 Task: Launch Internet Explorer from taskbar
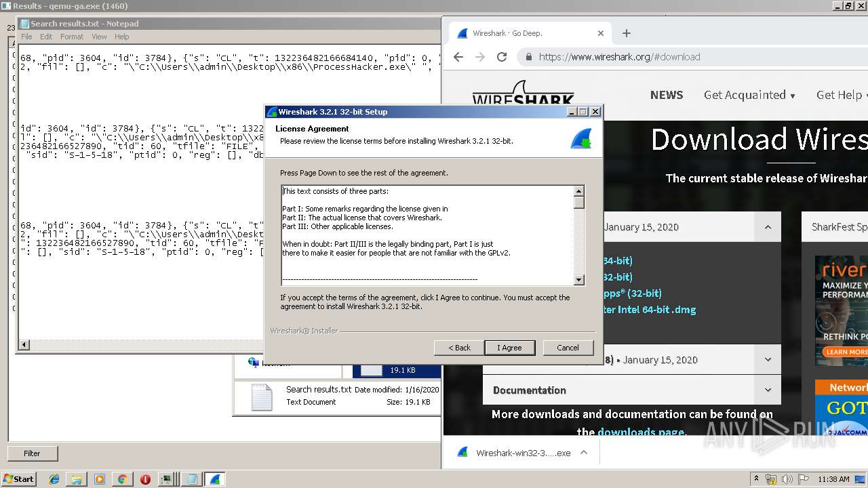click(x=54, y=479)
